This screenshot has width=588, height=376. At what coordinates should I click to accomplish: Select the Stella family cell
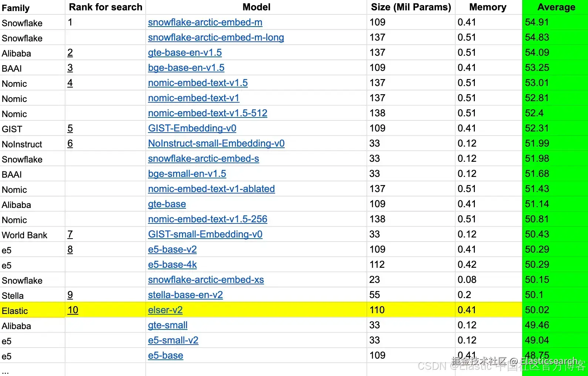(x=33, y=295)
